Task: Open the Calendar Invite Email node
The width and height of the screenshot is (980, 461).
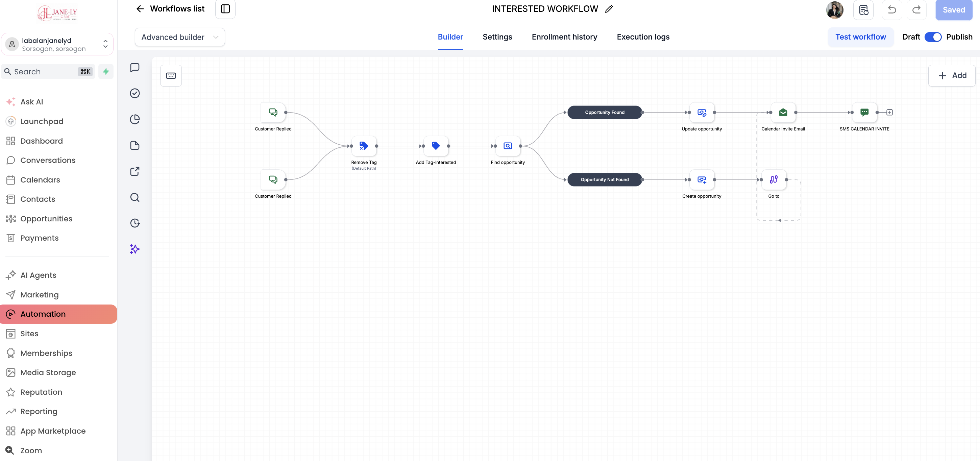Action: coord(783,112)
